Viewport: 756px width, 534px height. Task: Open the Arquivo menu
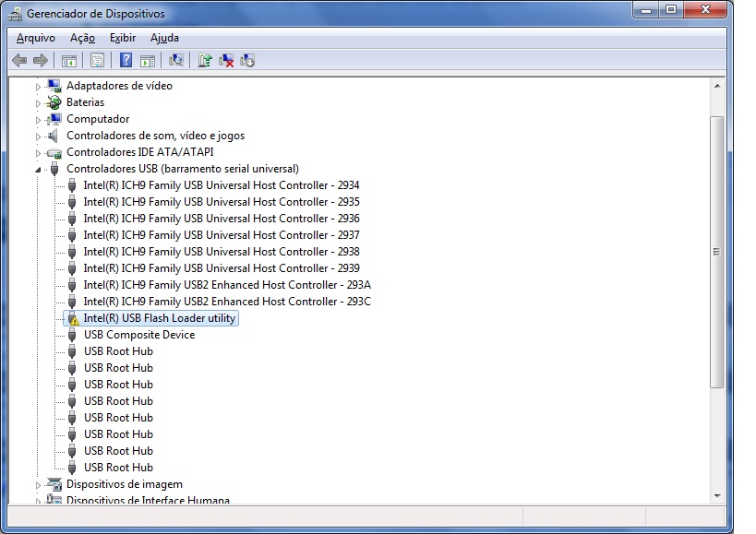point(36,38)
